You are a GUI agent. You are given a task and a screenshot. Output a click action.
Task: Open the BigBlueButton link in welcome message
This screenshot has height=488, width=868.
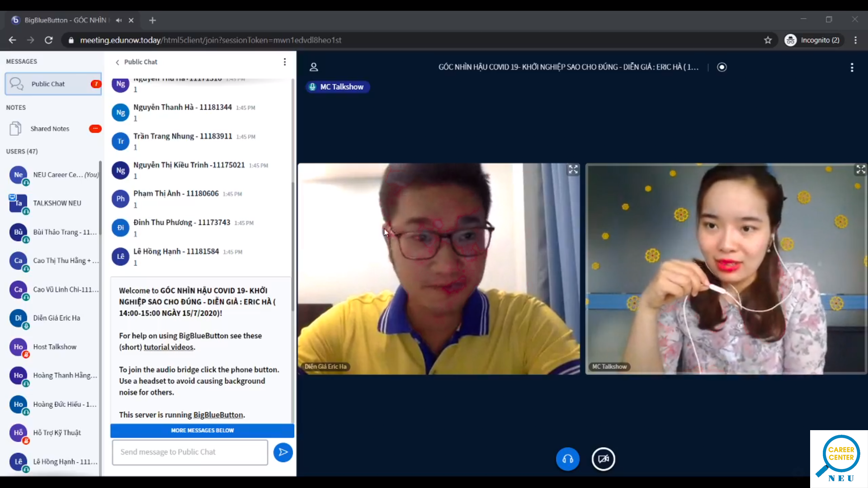pyautogui.click(x=218, y=415)
